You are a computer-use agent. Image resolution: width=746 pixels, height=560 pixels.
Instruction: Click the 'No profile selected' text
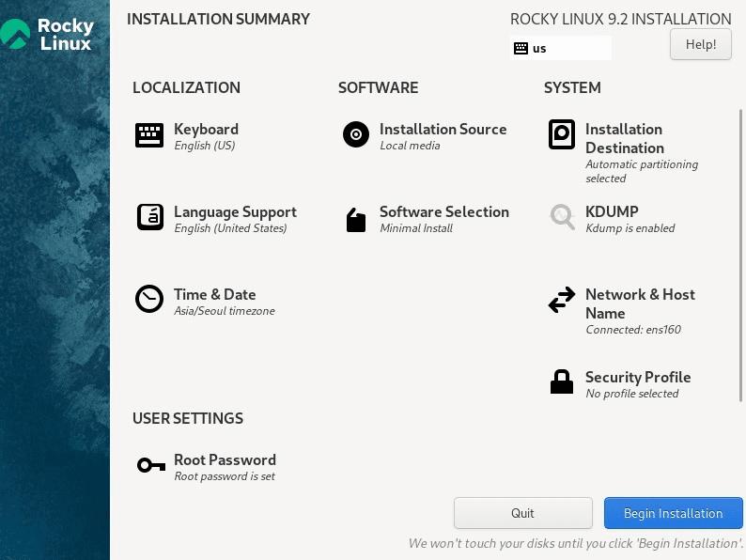[631, 394]
